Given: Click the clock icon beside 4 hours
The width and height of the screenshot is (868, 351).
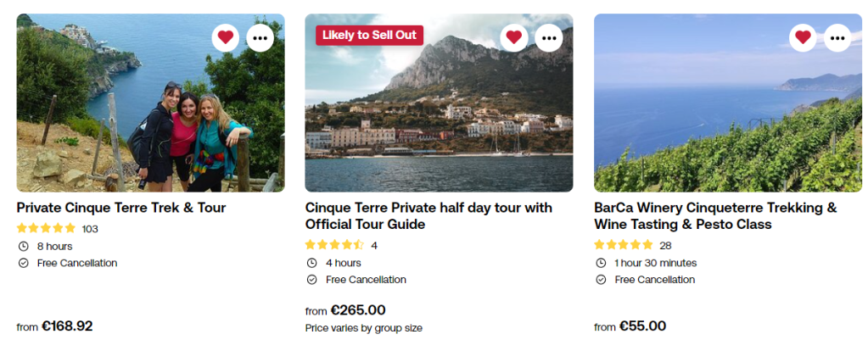Looking at the screenshot, I should (x=312, y=263).
